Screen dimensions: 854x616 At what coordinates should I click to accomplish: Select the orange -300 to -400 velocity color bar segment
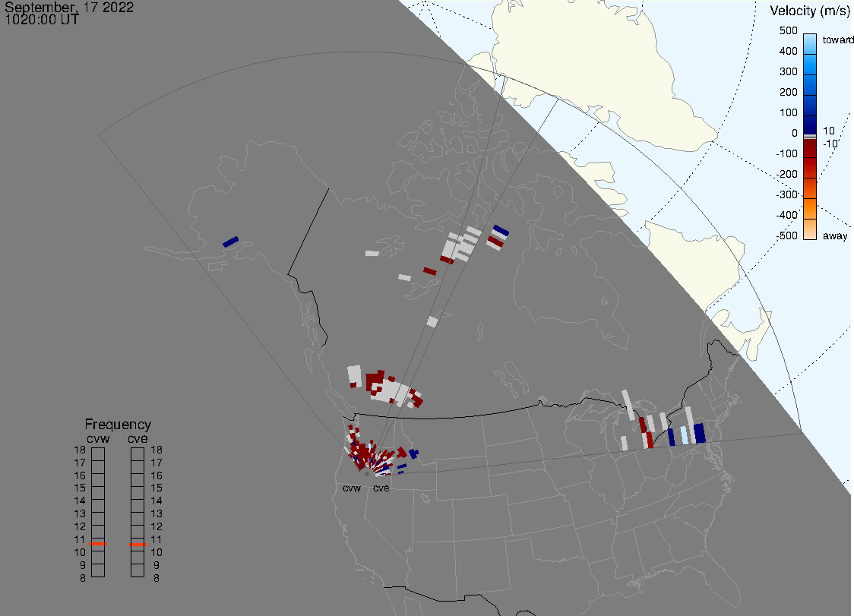810,209
